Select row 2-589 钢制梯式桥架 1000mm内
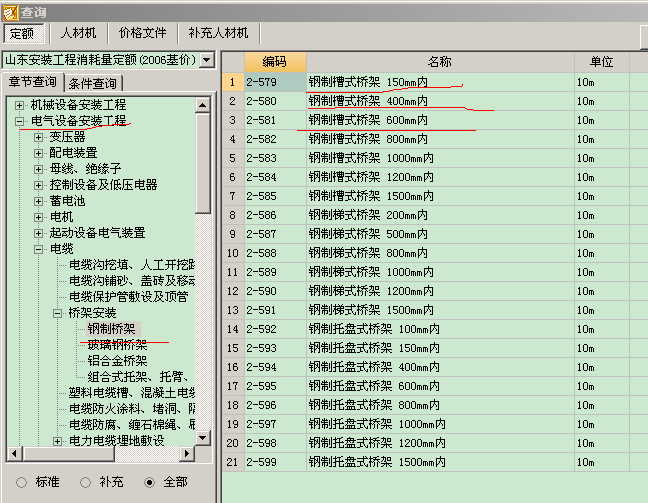The height and width of the screenshot is (503, 648). 435,272
